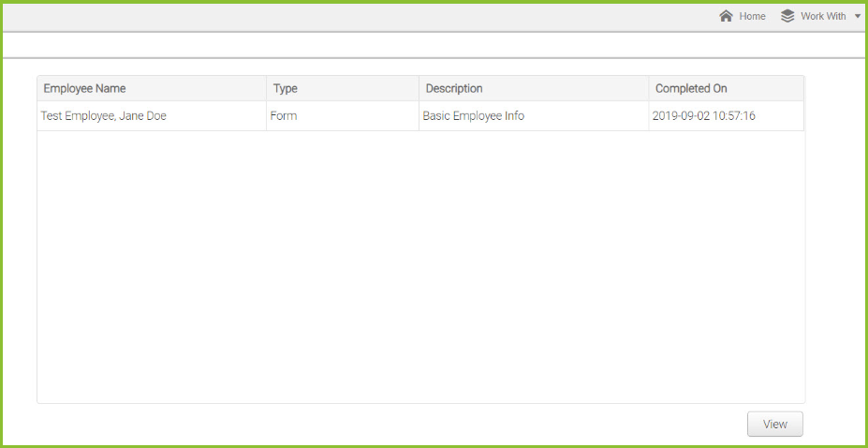The width and height of the screenshot is (868, 448).
Task: Sort by Employee Name column header
Action: [152, 89]
